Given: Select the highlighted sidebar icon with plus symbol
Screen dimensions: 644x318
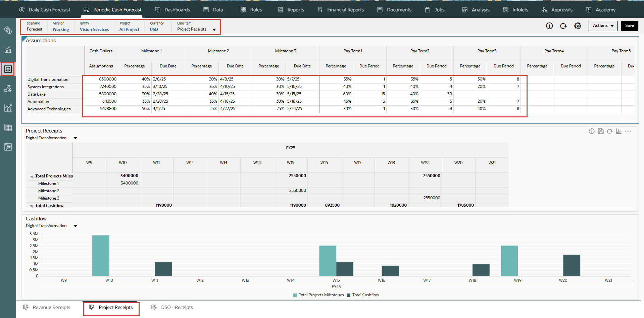Looking at the screenshot, I should click(x=8, y=69).
